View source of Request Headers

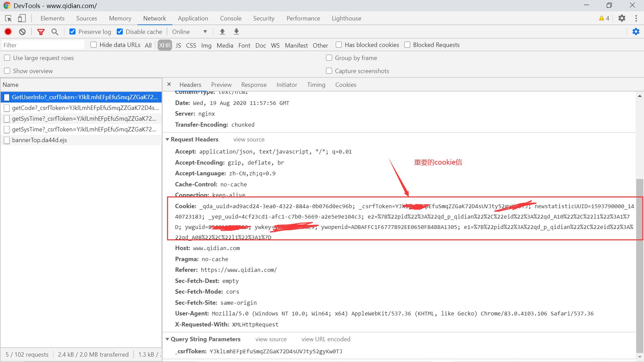pyautogui.click(x=249, y=139)
